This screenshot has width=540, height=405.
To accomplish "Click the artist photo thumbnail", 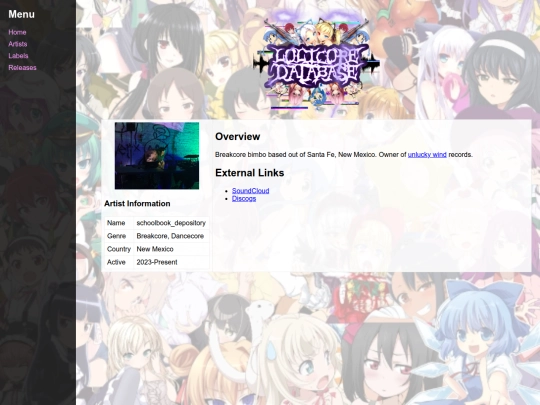I will pyautogui.click(x=157, y=156).
